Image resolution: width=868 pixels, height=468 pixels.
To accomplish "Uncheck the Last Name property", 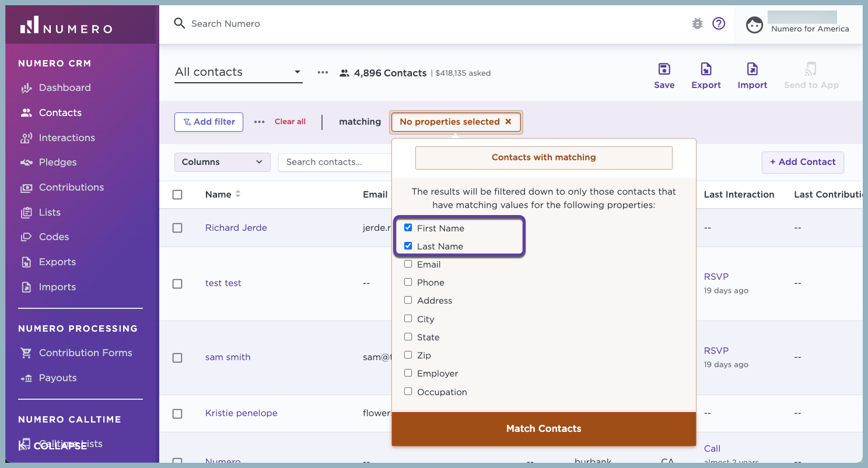I will [x=408, y=246].
